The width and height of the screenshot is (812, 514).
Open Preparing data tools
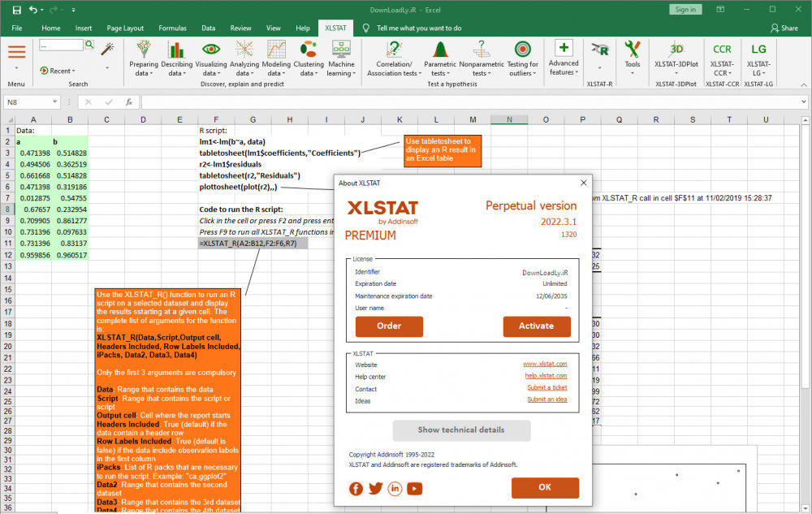(x=144, y=58)
